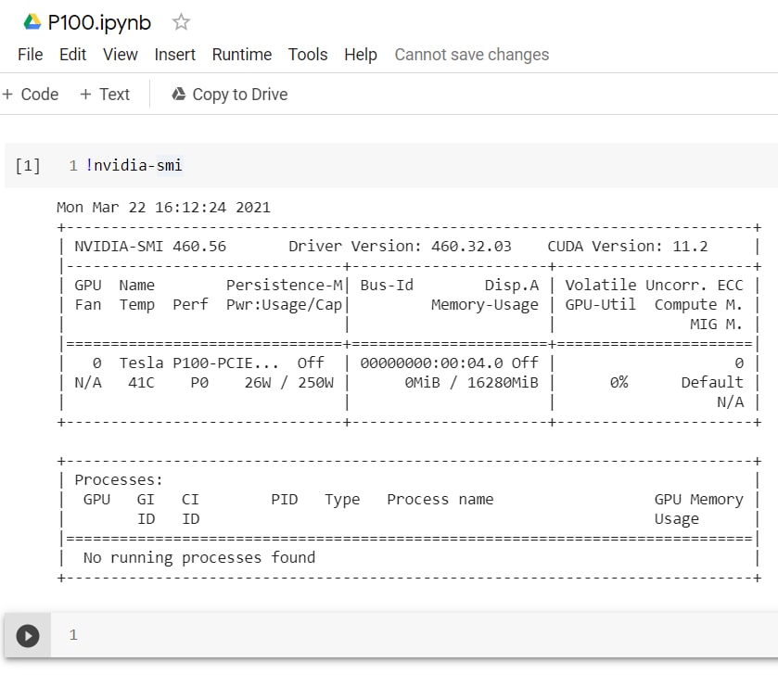Click the [1] execution count indicator
The height and width of the screenshot is (700, 778).
point(27,166)
